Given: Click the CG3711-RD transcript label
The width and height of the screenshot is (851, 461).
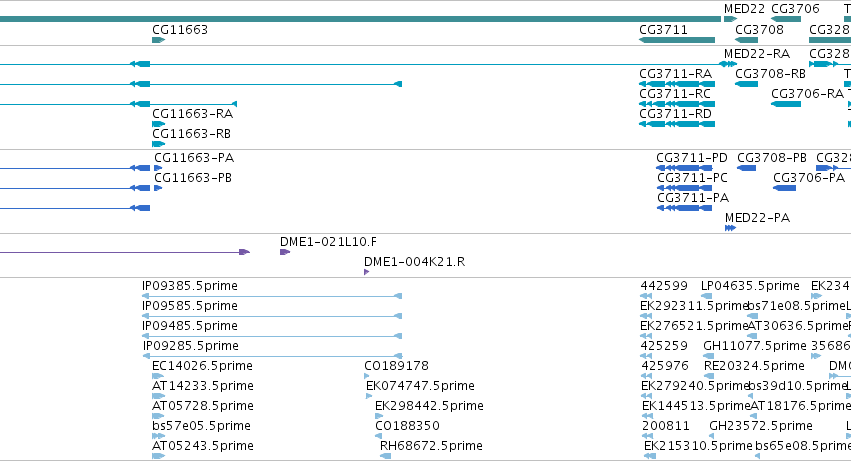Looking at the screenshot, I should pyautogui.click(x=675, y=114).
